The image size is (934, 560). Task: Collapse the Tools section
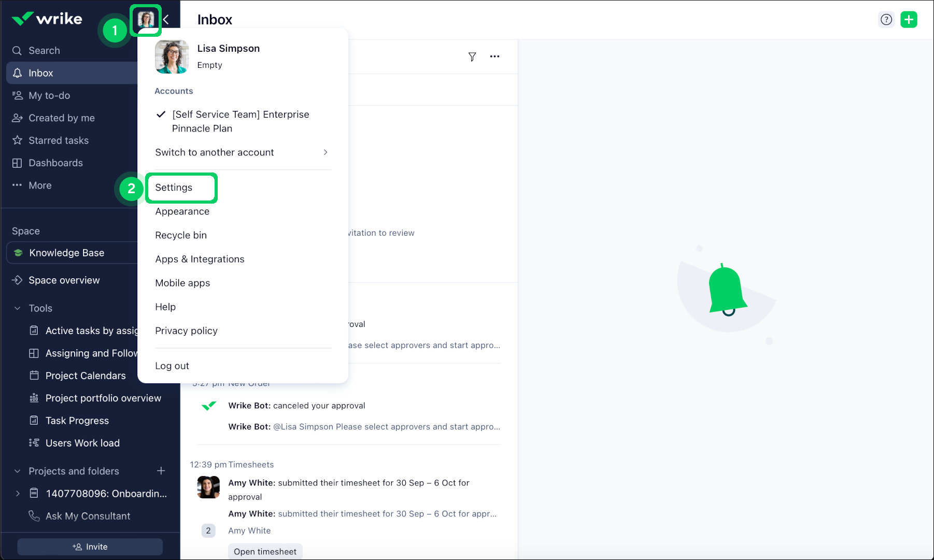coord(17,308)
